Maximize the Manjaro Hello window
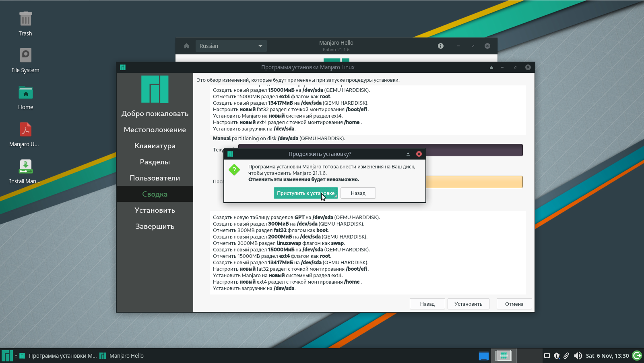The width and height of the screenshot is (644, 363). [473, 46]
